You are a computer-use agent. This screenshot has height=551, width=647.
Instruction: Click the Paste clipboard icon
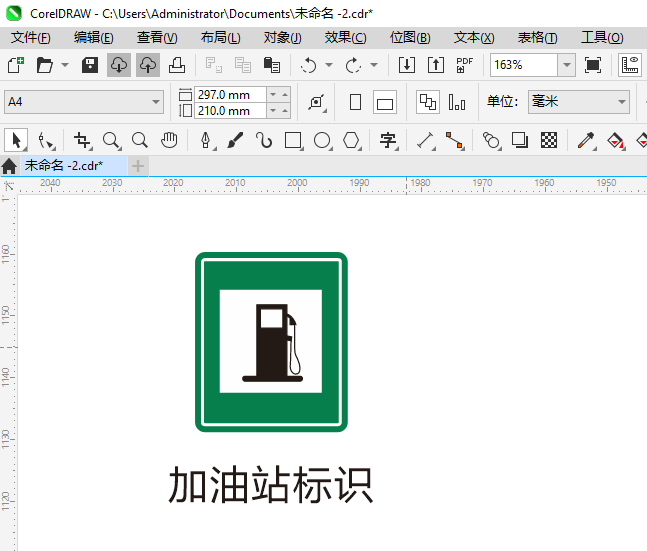point(272,65)
